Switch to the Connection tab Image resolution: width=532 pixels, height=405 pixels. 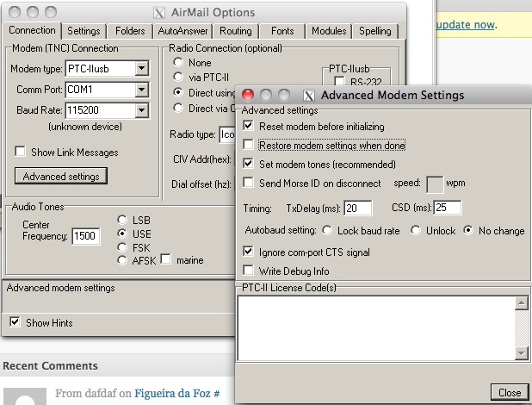tap(32, 30)
